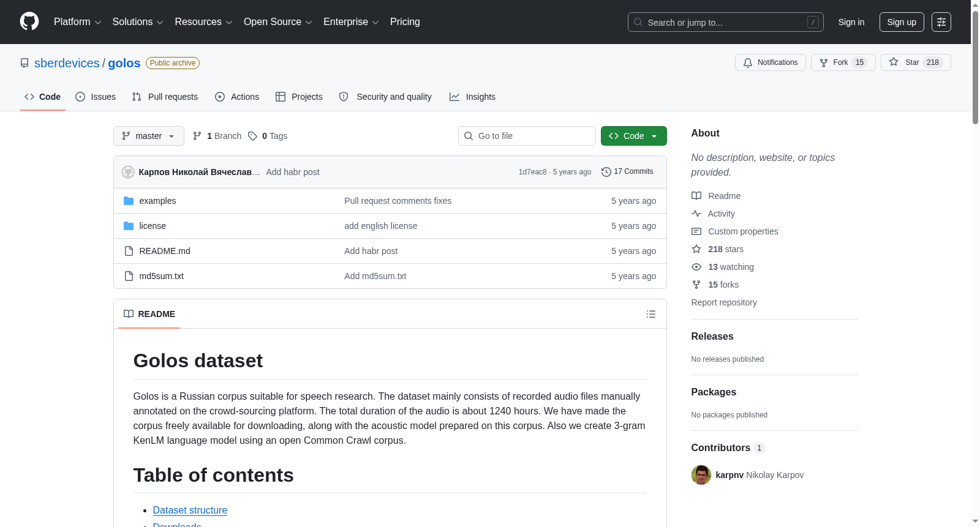Image resolution: width=980 pixels, height=527 pixels.
Task: Switch to the Insights tab
Action: tap(472, 97)
